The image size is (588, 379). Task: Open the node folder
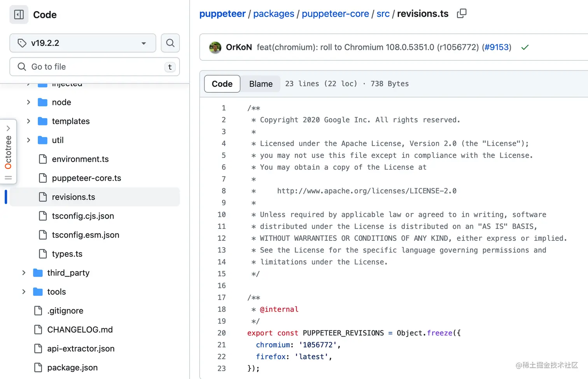61,102
